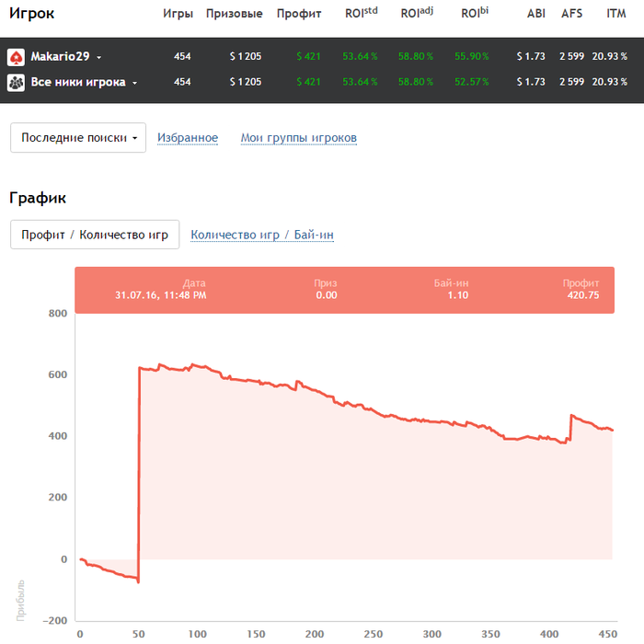Expand the Makario29 dropdown arrow
Viewport: 644px width, 644px height.
[x=98, y=57]
